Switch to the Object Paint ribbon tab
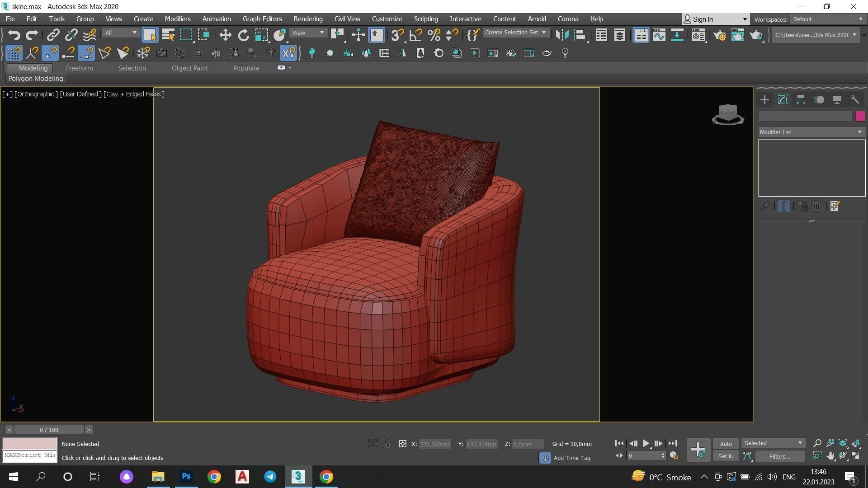868x488 pixels. pyautogui.click(x=190, y=68)
